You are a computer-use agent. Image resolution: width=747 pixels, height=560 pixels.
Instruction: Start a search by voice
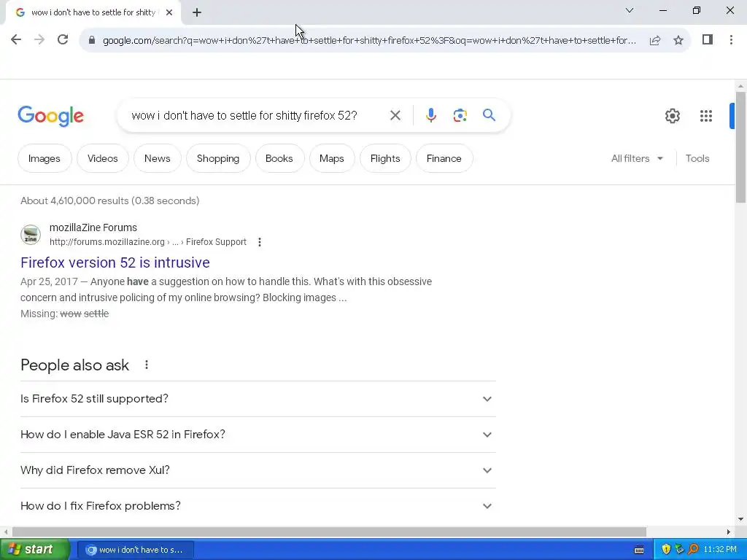pos(430,115)
